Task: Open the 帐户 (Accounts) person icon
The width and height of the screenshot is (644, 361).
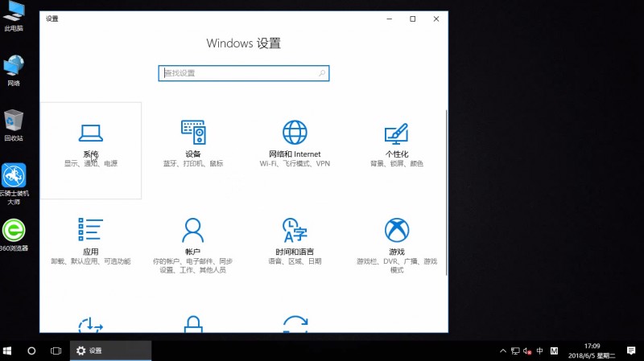Action: pyautogui.click(x=192, y=230)
